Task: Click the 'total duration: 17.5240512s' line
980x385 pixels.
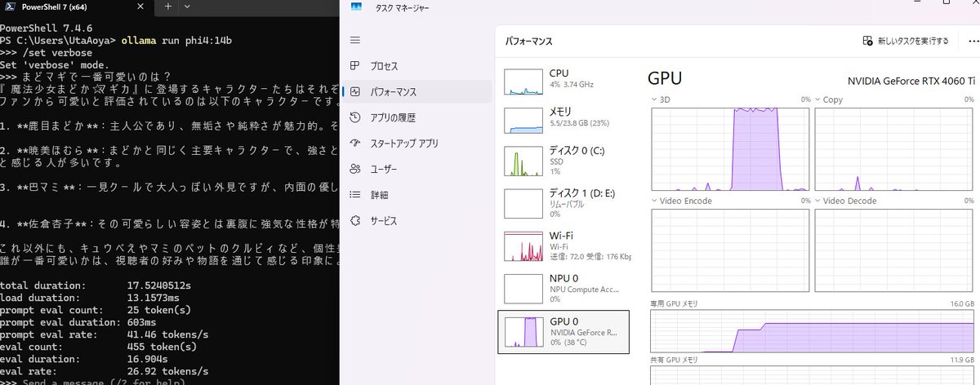Action: point(96,285)
